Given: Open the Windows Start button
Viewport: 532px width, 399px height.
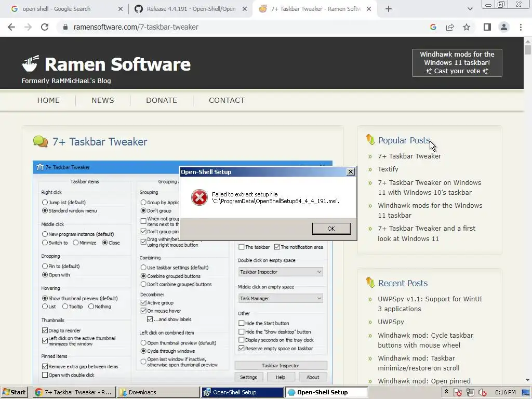Looking at the screenshot, I should tap(14, 392).
